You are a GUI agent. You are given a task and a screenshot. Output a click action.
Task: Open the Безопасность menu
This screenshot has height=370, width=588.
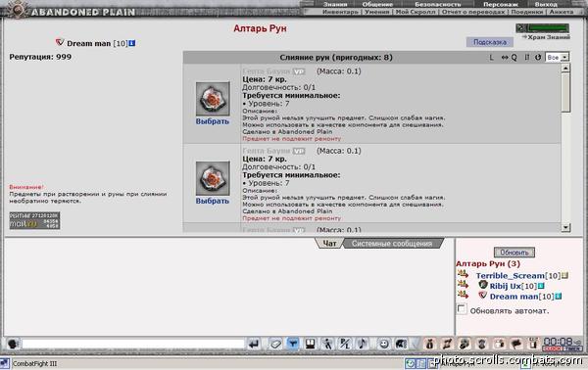437,4
